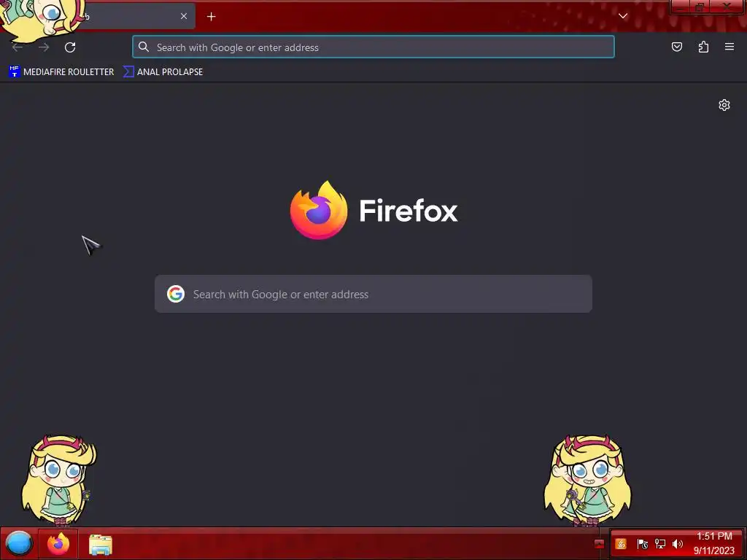Screen dimensions: 747x560
Task: Open the Extensions puzzle icon
Action: coord(703,47)
